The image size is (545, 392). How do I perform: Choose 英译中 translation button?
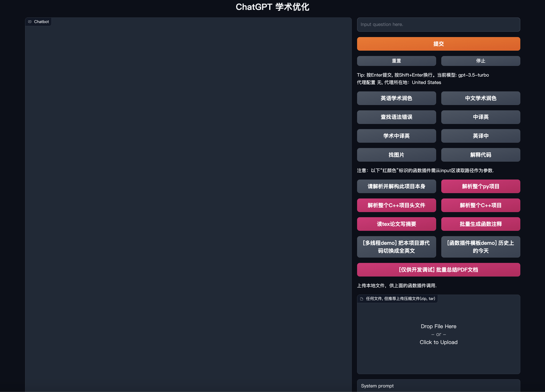coord(480,136)
